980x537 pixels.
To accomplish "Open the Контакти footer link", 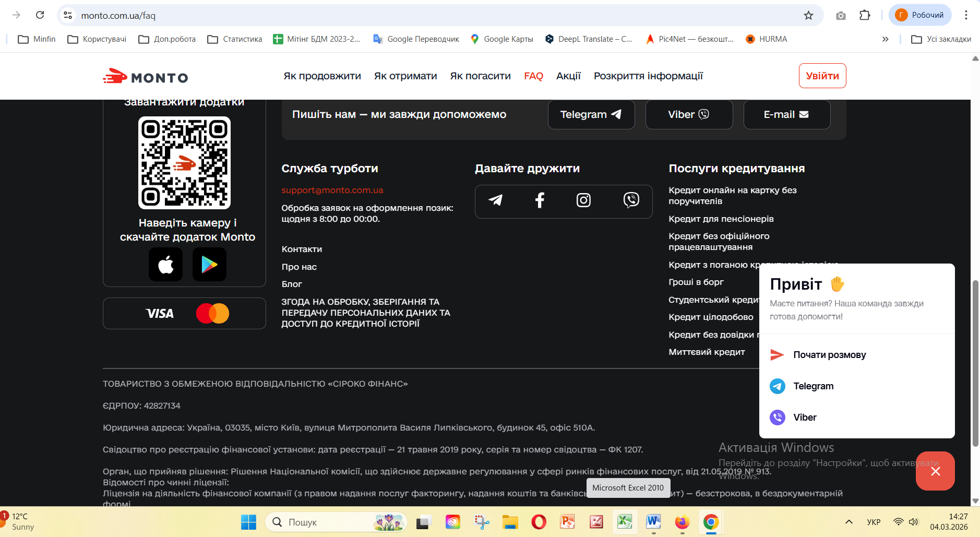I will coord(302,249).
